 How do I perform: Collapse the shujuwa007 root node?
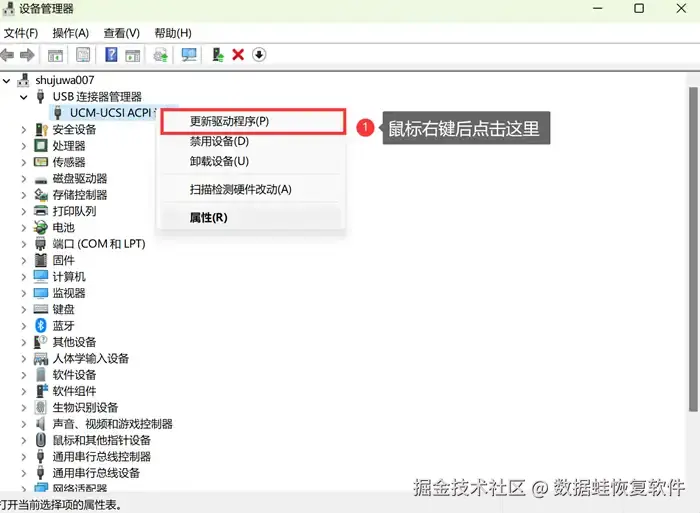[7, 81]
